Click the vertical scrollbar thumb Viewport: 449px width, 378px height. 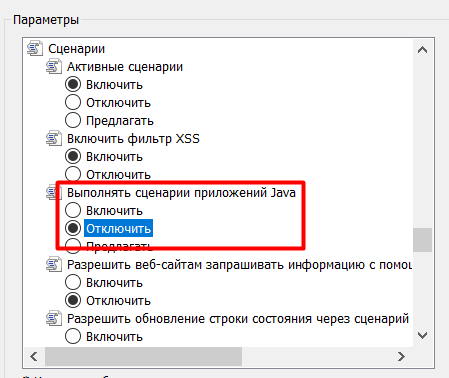coord(422,240)
